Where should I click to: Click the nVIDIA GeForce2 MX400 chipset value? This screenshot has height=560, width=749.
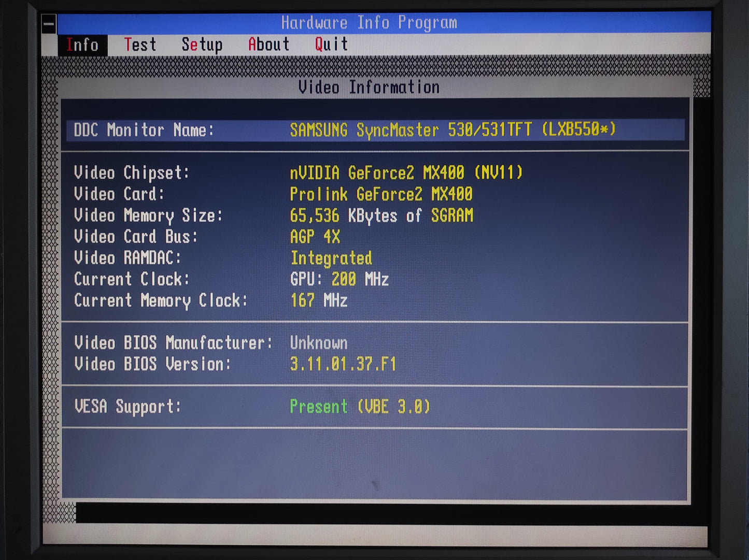pos(406,173)
